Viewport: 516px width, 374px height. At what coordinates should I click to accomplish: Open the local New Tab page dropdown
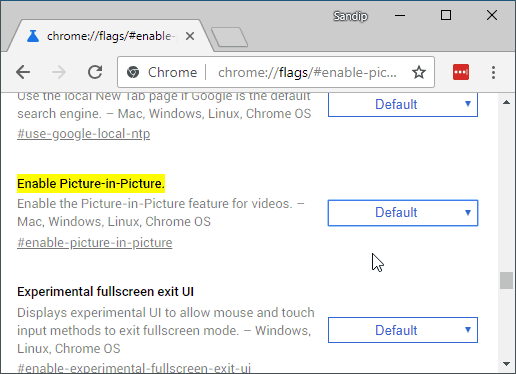(403, 105)
